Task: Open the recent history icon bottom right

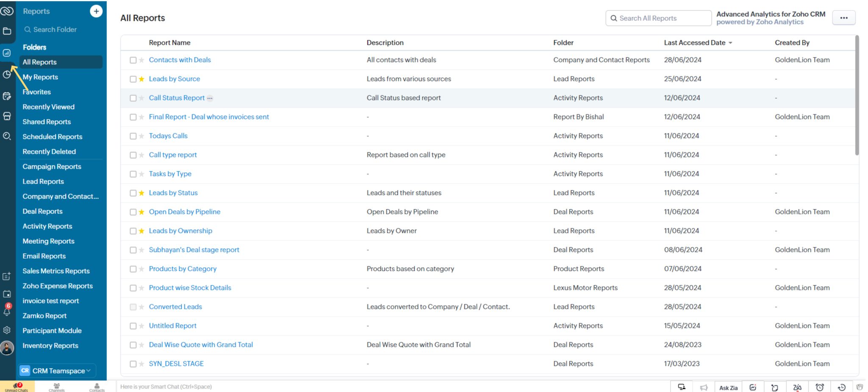Action: [842, 387]
